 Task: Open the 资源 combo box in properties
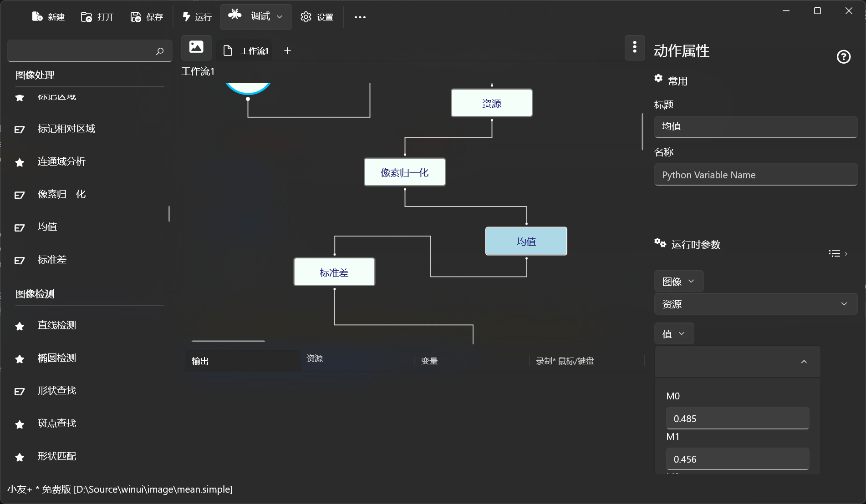tap(755, 304)
